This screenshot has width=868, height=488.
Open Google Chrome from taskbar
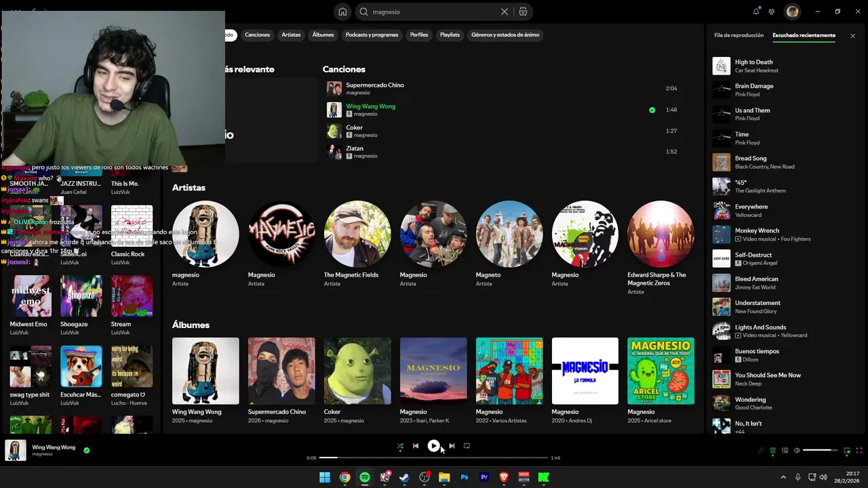coord(344,477)
